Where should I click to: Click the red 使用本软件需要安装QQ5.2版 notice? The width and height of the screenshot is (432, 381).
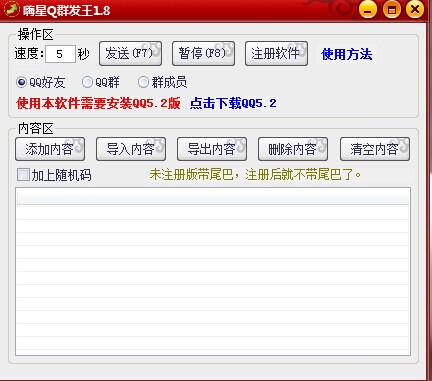99,103
